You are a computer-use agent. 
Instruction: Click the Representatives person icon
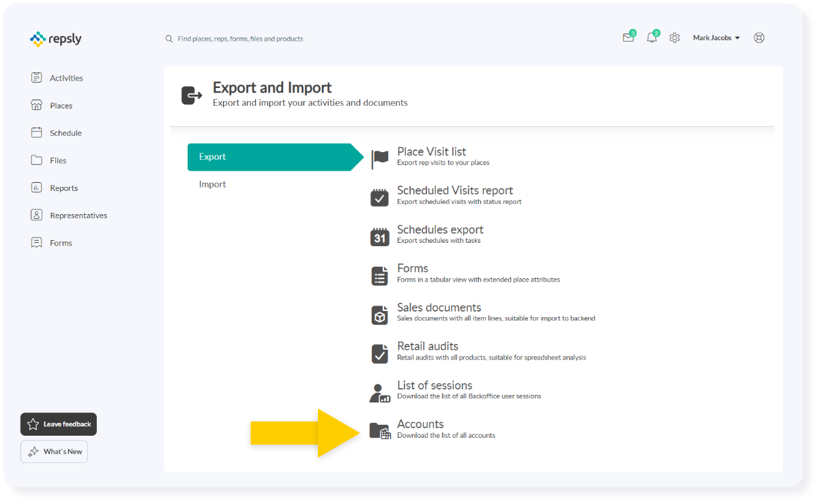37,215
